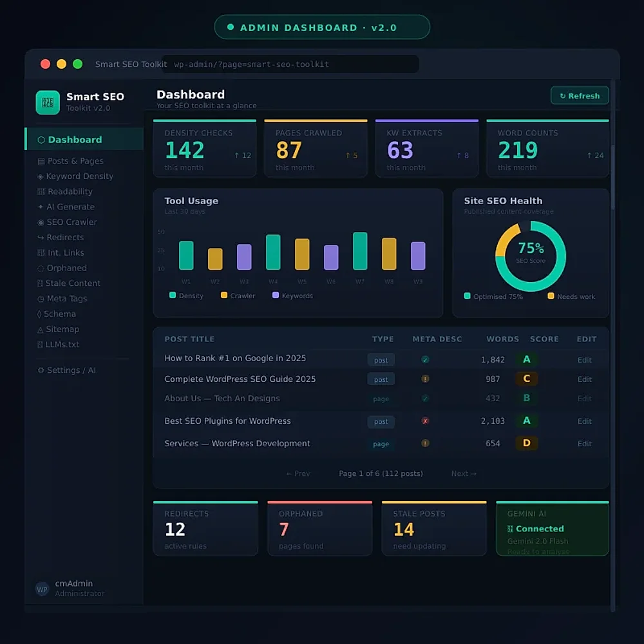Click the D score badge for Services row

(x=527, y=443)
